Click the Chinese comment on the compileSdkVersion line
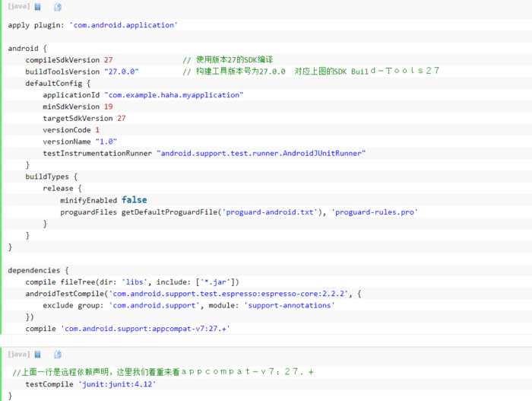The image size is (532, 401). (x=228, y=60)
